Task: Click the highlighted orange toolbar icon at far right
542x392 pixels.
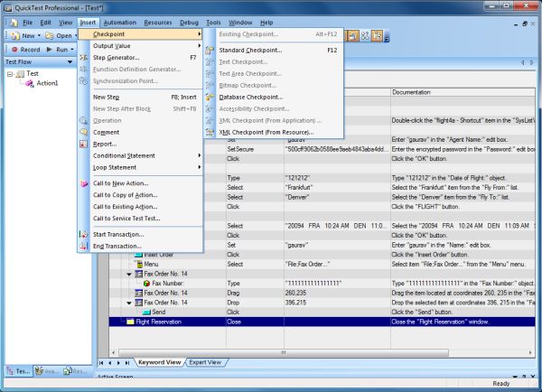Action: (377, 35)
